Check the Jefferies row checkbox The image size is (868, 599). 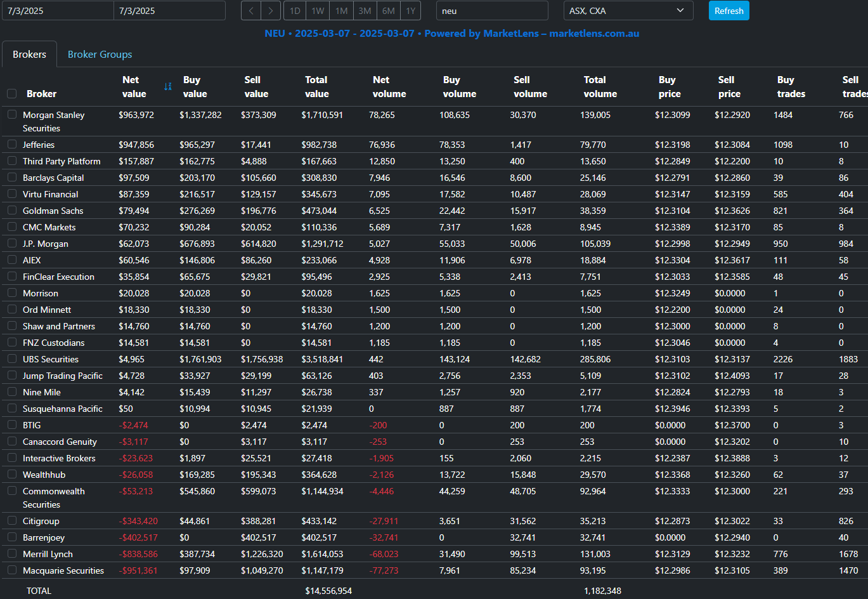[x=12, y=145]
